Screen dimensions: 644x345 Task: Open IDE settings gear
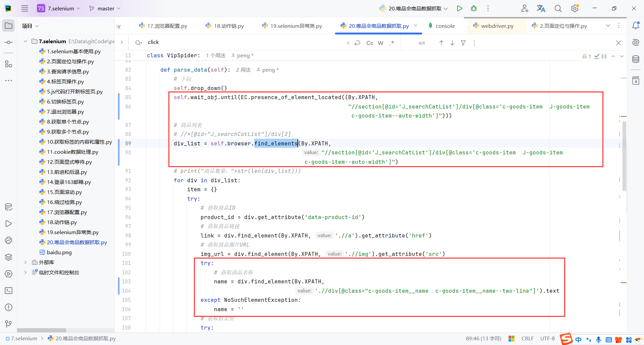click(x=575, y=8)
